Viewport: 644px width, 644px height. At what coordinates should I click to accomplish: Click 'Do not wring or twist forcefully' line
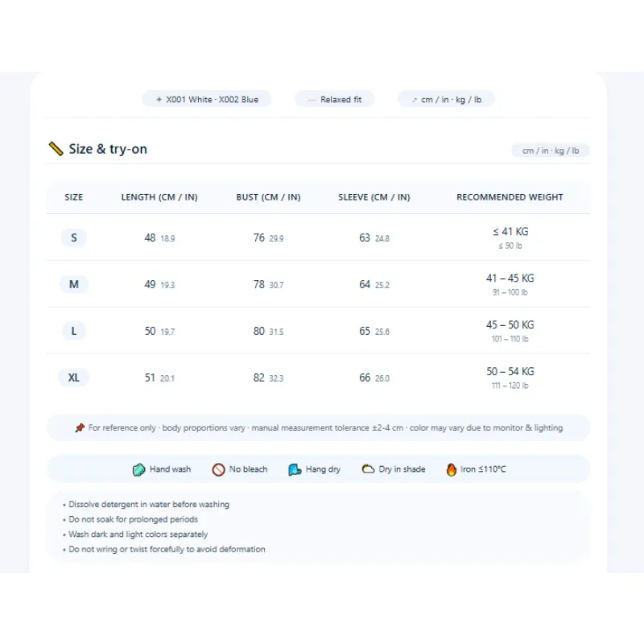pos(167,549)
